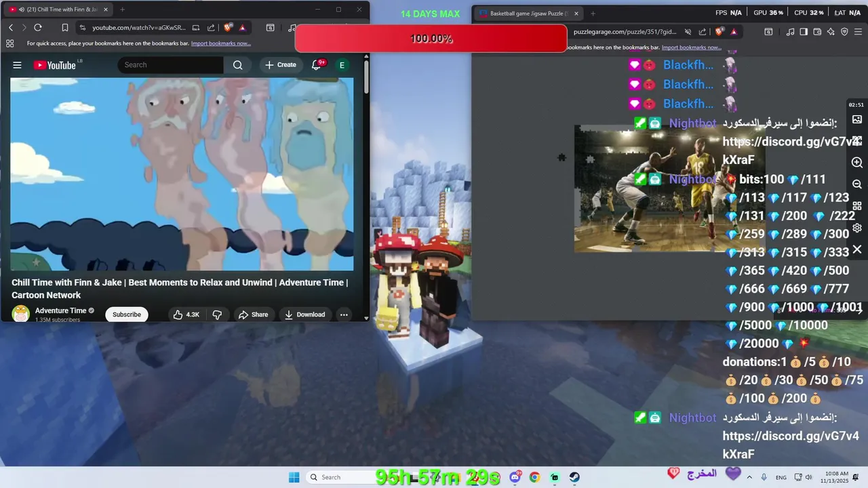This screenshot has width=868, height=488.
Task: Open Brave Shields in the puzzle window
Action: 719,31
